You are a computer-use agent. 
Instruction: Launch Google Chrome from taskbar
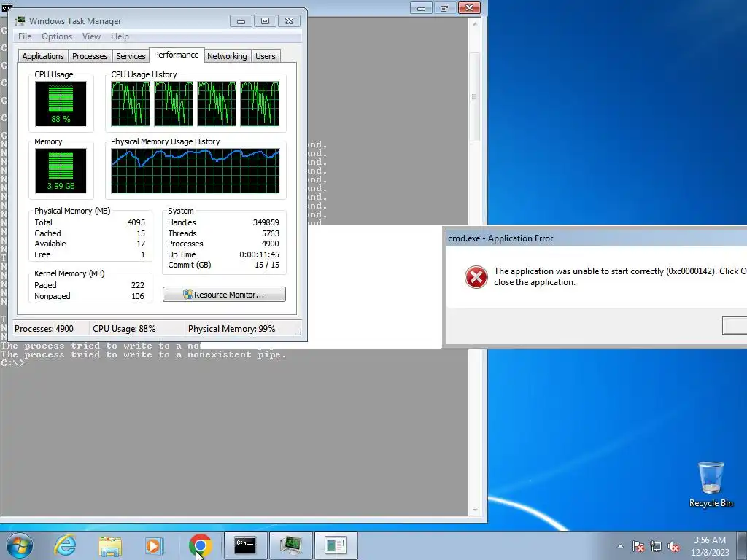point(200,545)
